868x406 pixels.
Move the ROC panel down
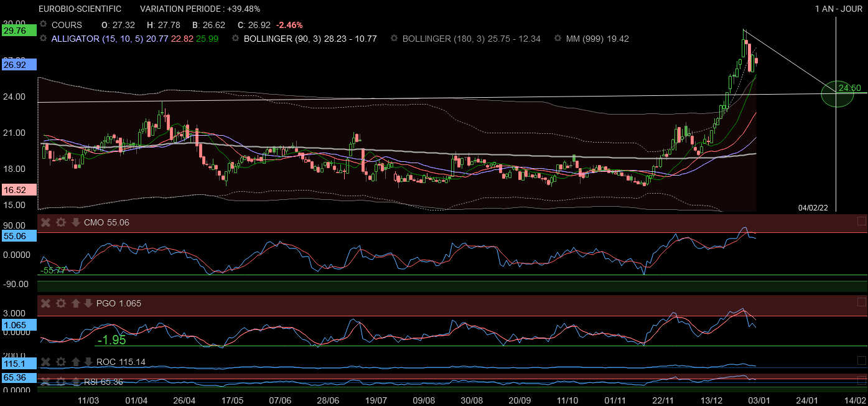(x=88, y=362)
